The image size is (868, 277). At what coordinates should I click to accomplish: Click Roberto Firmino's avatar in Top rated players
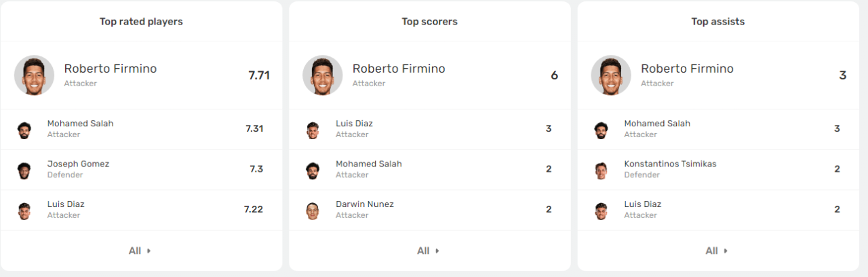34,75
